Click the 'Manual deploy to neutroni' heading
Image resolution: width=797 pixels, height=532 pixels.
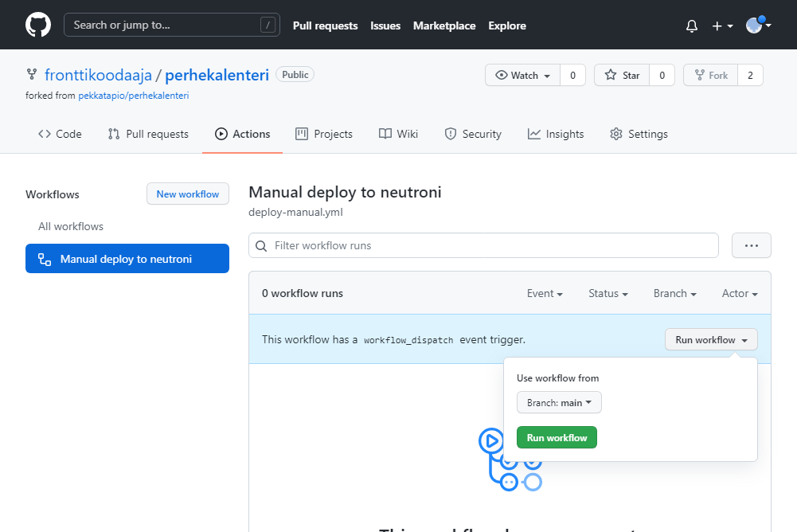point(345,193)
